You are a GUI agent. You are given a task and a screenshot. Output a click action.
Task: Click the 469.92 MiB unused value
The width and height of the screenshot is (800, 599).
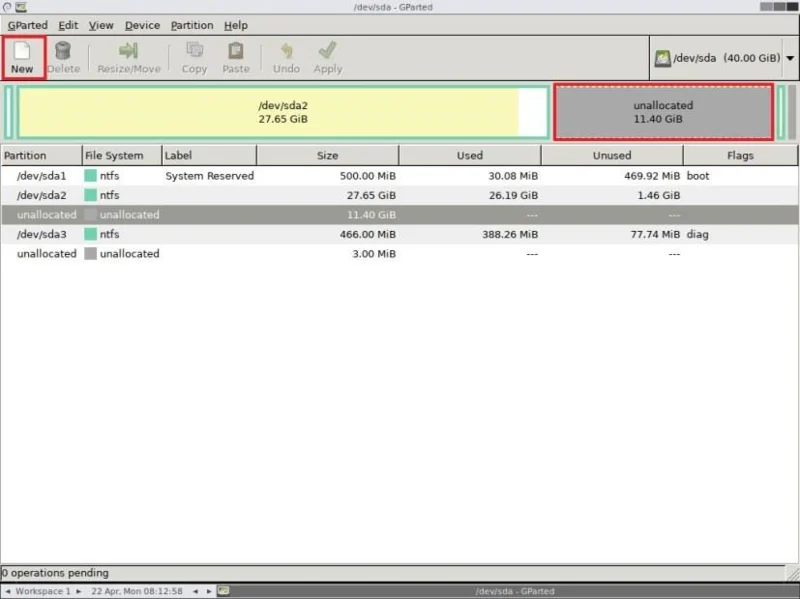click(x=652, y=176)
